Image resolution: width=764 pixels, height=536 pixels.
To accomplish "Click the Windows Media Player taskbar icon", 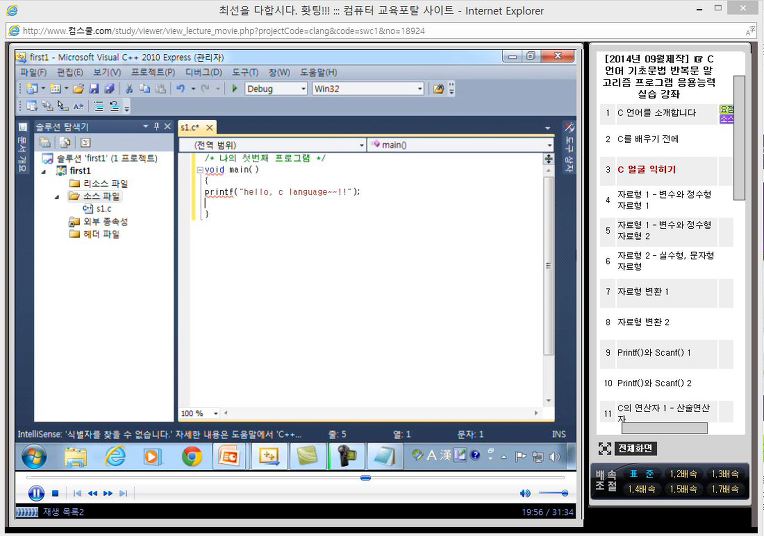I will 152,457.
